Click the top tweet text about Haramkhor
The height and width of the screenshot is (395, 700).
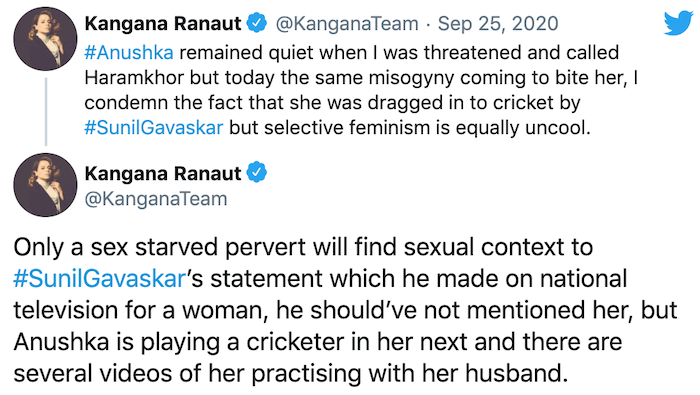click(x=361, y=90)
